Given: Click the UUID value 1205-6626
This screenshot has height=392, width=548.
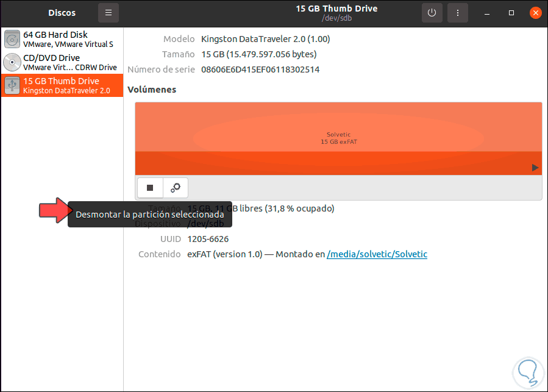Looking at the screenshot, I should 208,239.
